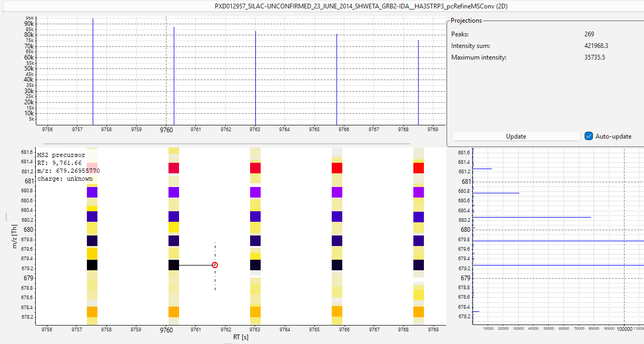The image size is (644, 344).
Task: Click the 'Intensity sum:' label
Action: pyautogui.click(x=471, y=46)
